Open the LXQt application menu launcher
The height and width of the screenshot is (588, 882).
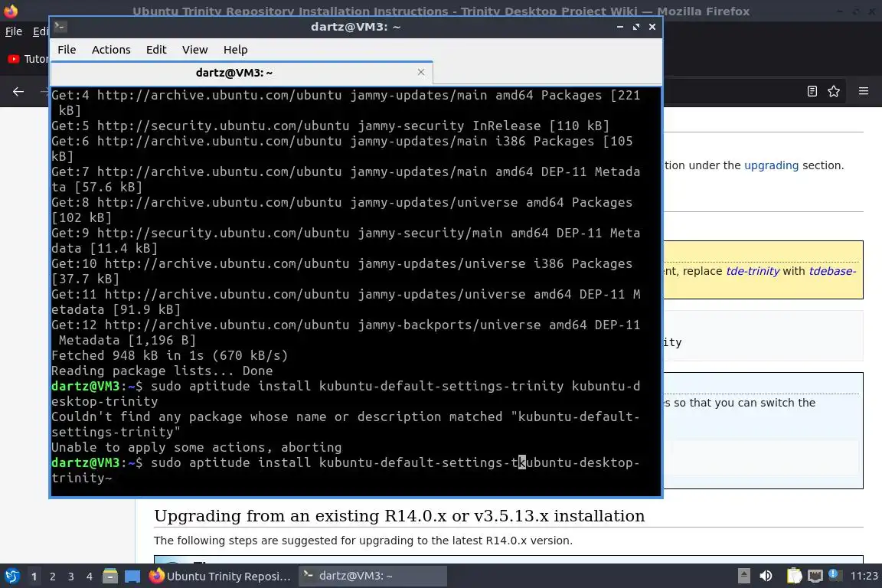[11, 577]
